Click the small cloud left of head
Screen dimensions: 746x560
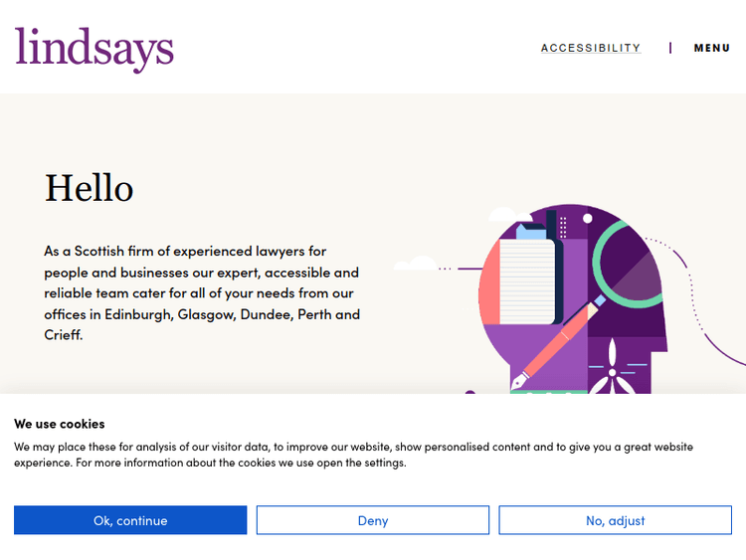[416, 265]
